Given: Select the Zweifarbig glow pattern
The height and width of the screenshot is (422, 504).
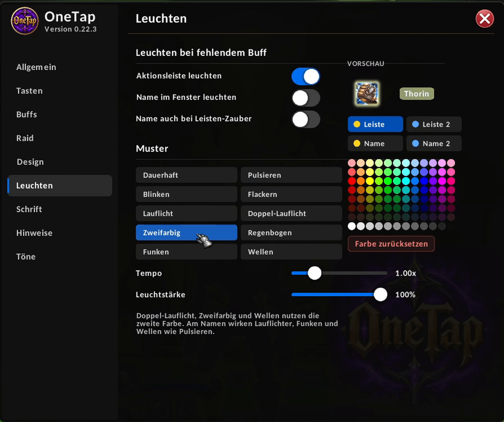Looking at the screenshot, I should 186,232.
